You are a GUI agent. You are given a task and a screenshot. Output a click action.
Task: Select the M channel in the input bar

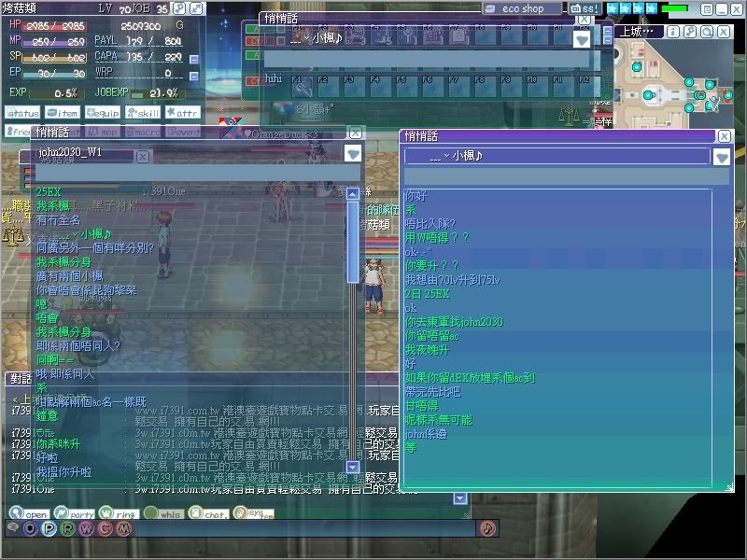124,528
